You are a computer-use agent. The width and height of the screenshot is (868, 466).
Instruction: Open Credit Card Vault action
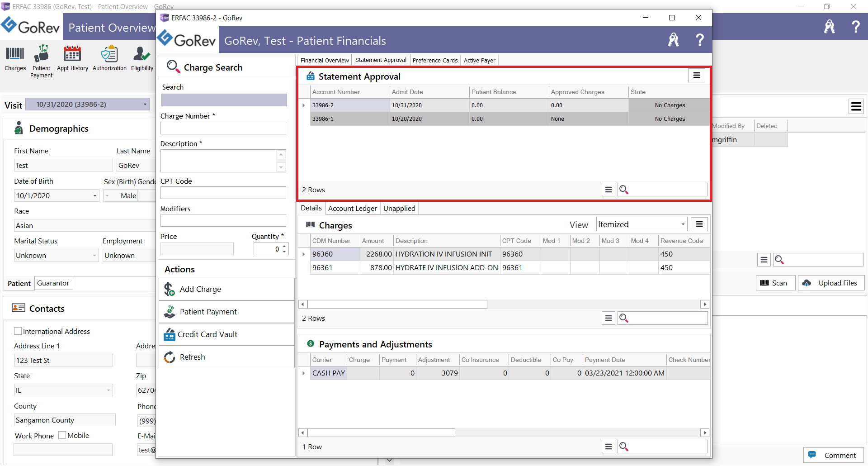point(226,334)
